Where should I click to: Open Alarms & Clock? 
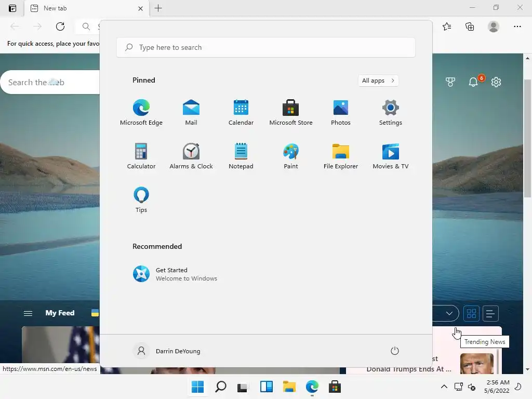click(x=191, y=156)
